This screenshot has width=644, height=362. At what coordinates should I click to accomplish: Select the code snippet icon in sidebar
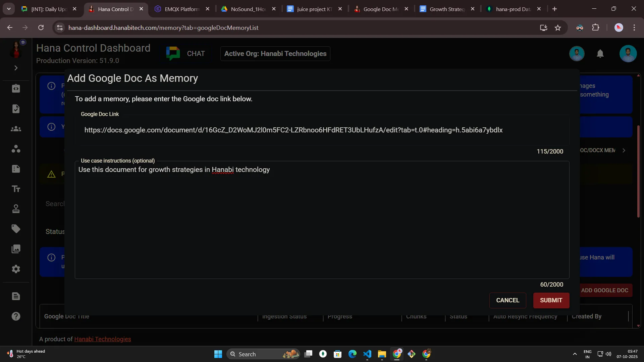tap(16, 88)
